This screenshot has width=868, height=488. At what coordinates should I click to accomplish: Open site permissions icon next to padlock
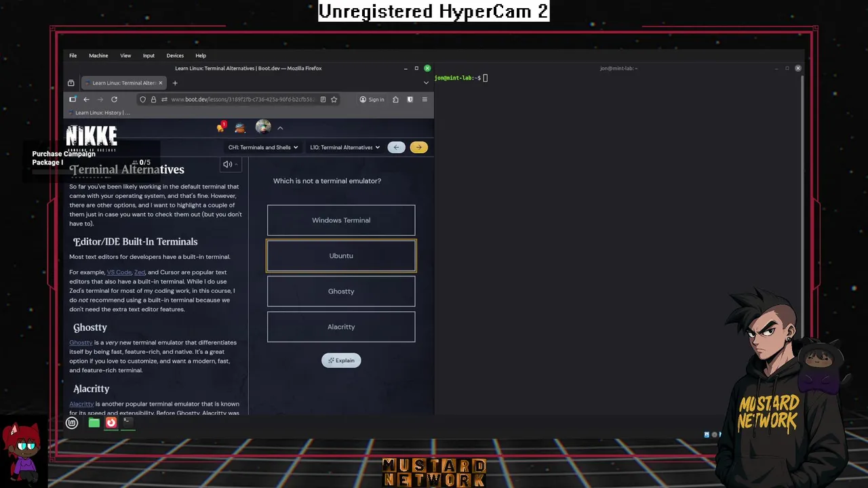pyautogui.click(x=164, y=100)
